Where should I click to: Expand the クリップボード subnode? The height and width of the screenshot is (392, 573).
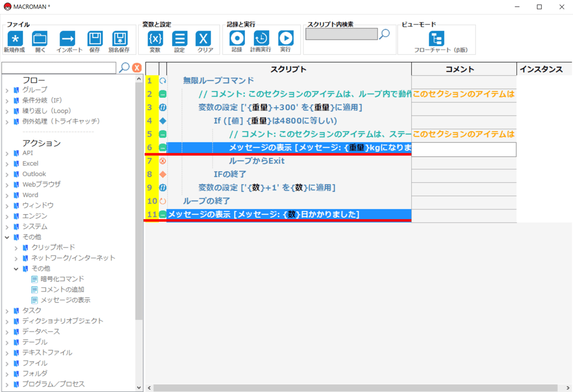click(x=16, y=247)
